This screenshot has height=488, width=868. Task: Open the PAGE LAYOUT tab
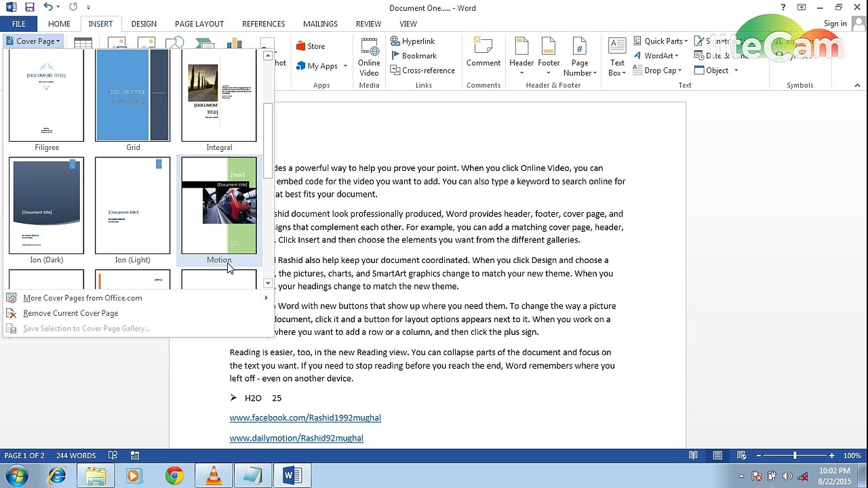click(x=199, y=24)
